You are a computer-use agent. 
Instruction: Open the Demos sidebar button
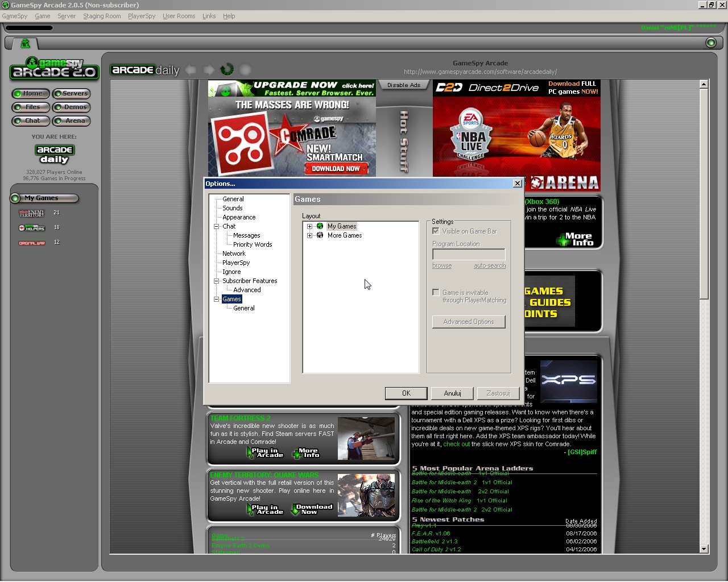71,107
